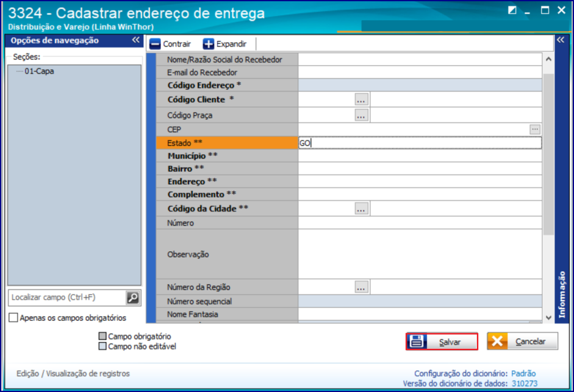Click the CEP input field
574x392 pixels.
pyautogui.click(x=414, y=129)
